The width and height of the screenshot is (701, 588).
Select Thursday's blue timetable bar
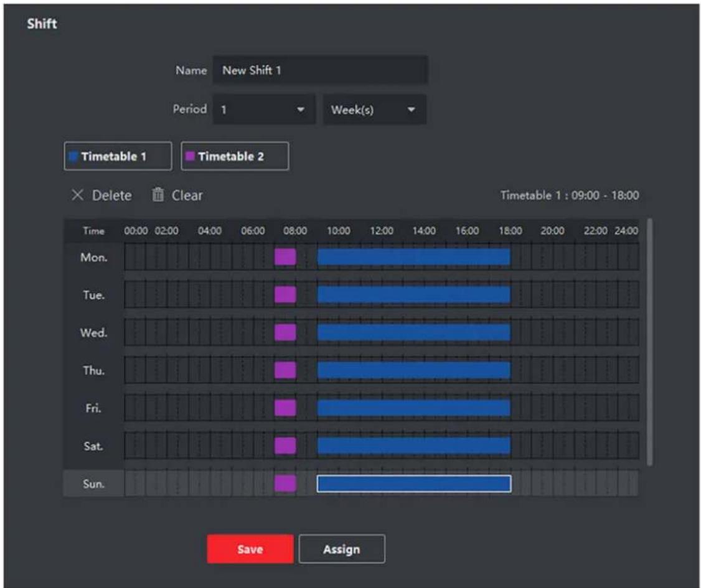[413, 370]
